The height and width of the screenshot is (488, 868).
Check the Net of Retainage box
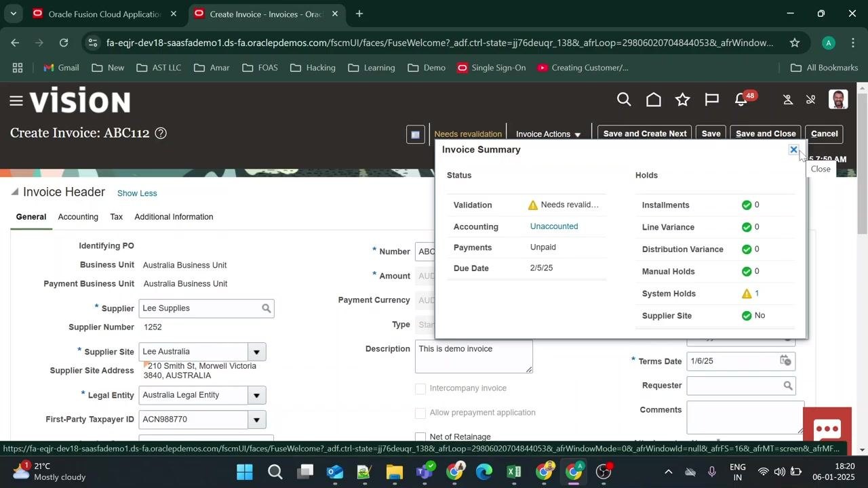(420, 436)
